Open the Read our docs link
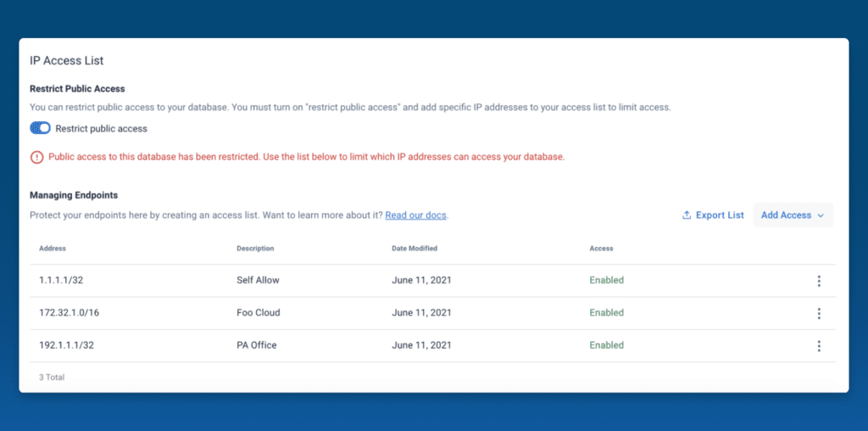 click(415, 215)
